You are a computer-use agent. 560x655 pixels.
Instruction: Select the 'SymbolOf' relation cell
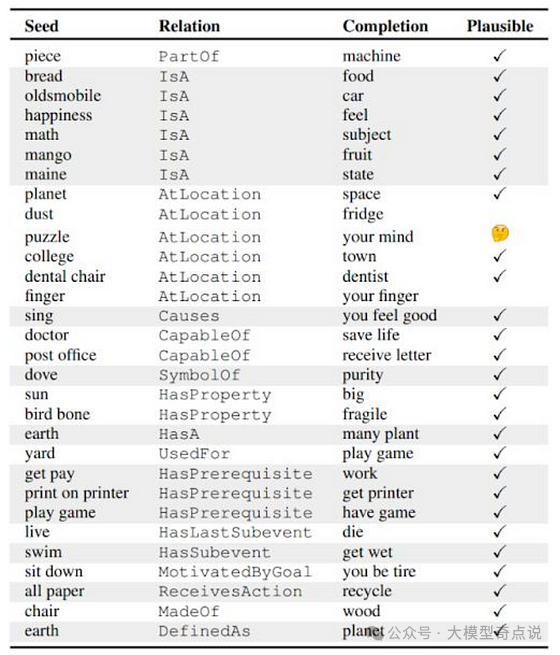(x=199, y=375)
